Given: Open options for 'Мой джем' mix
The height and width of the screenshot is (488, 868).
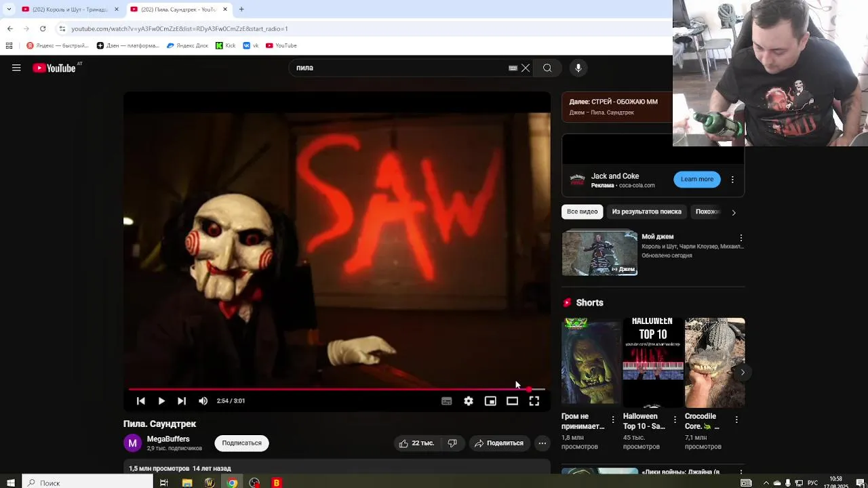Looking at the screenshot, I should click(741, 238).
